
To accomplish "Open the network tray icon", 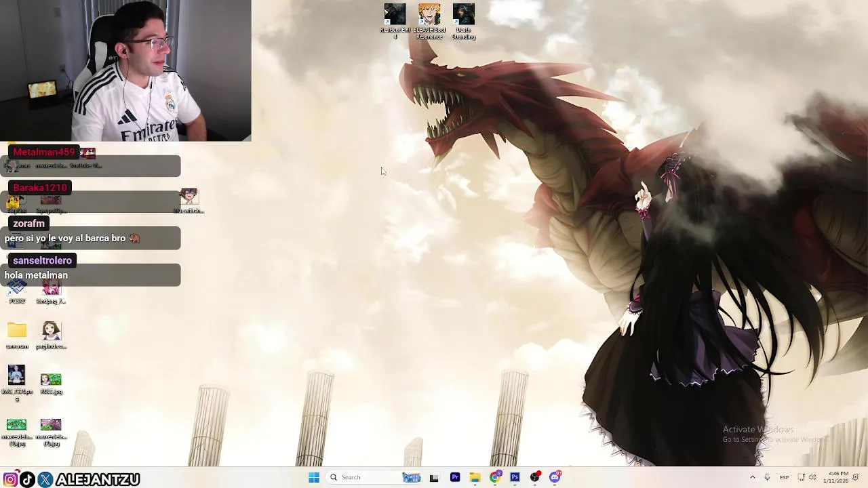I will coord(801,477).
